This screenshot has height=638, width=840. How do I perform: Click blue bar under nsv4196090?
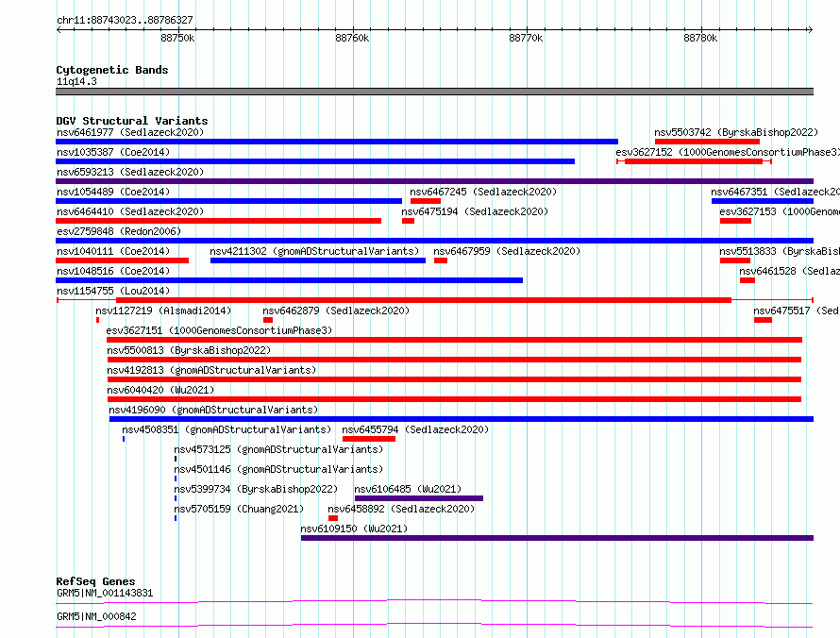(x=462, y=419)
